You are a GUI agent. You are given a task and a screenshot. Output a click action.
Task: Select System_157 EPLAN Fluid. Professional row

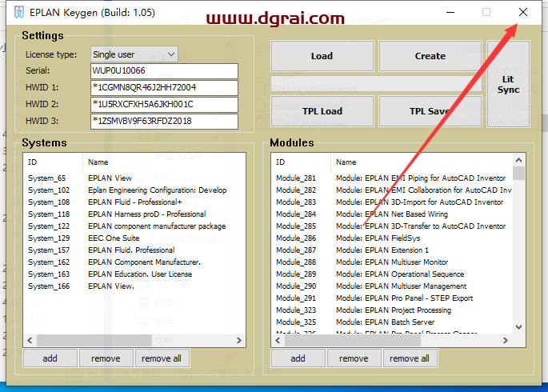134,250
